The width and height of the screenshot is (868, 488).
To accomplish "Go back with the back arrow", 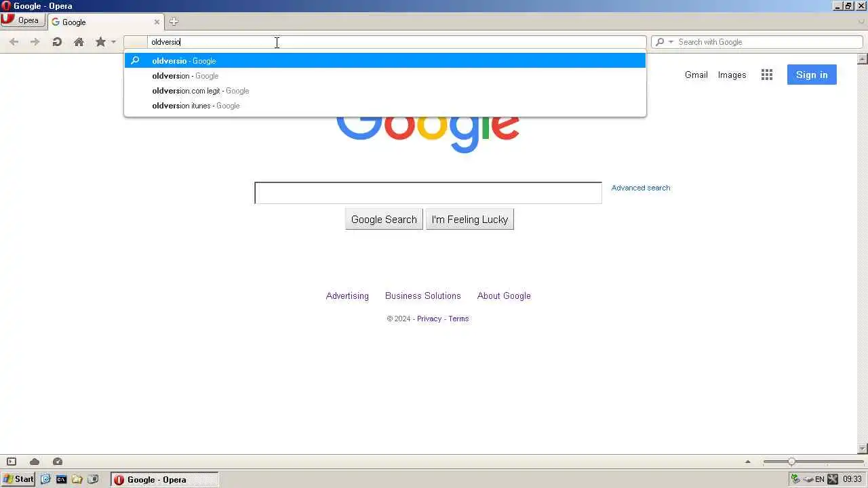I will pos(14,42).
